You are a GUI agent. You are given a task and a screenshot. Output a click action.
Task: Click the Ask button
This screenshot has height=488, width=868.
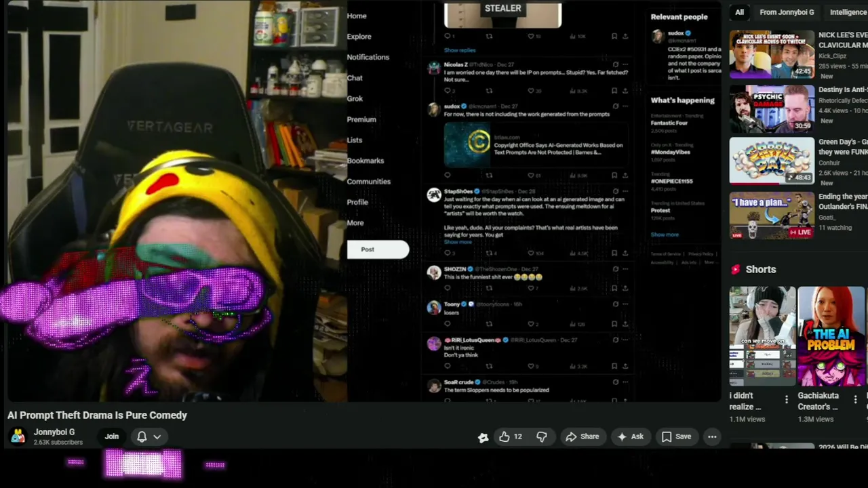coord(630,436)
